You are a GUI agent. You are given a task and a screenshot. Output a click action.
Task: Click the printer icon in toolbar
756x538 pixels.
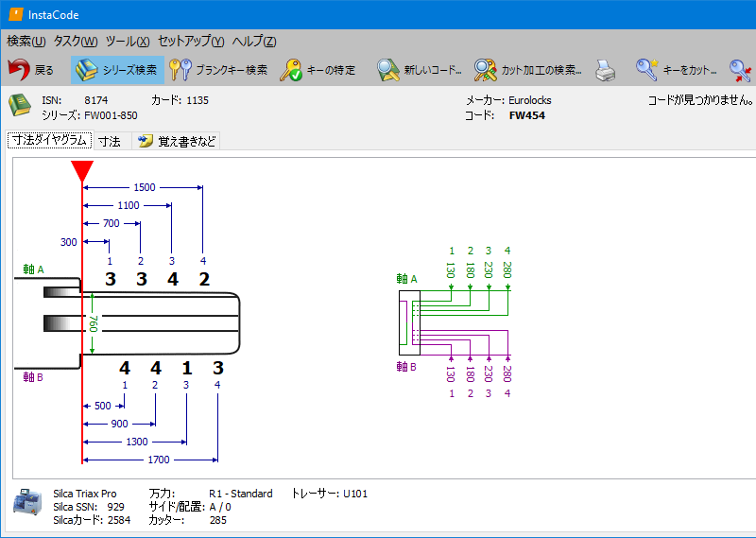(x=605, y=70)
